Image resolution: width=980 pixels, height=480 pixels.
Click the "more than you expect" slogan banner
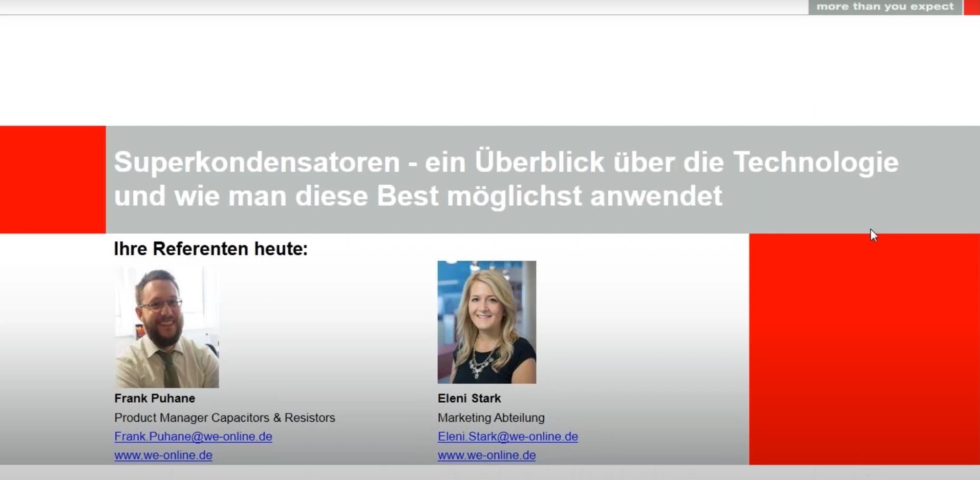pyautogui.click(x=884, y=7)
